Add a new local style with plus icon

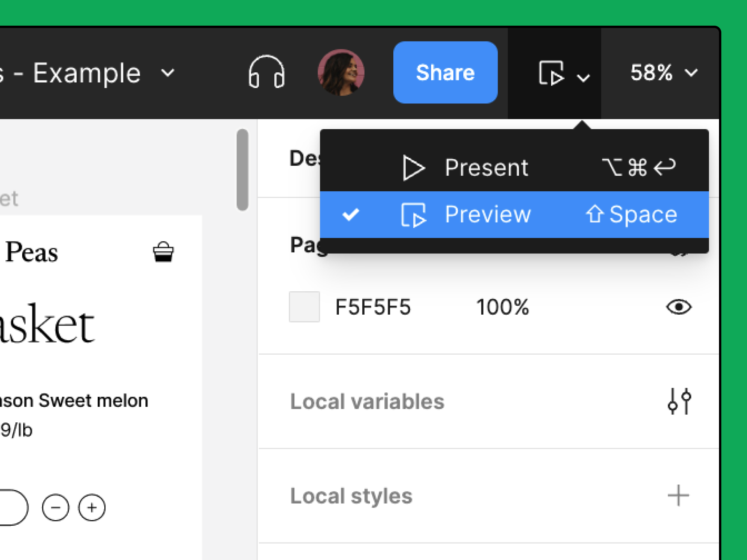click(678, 495)
